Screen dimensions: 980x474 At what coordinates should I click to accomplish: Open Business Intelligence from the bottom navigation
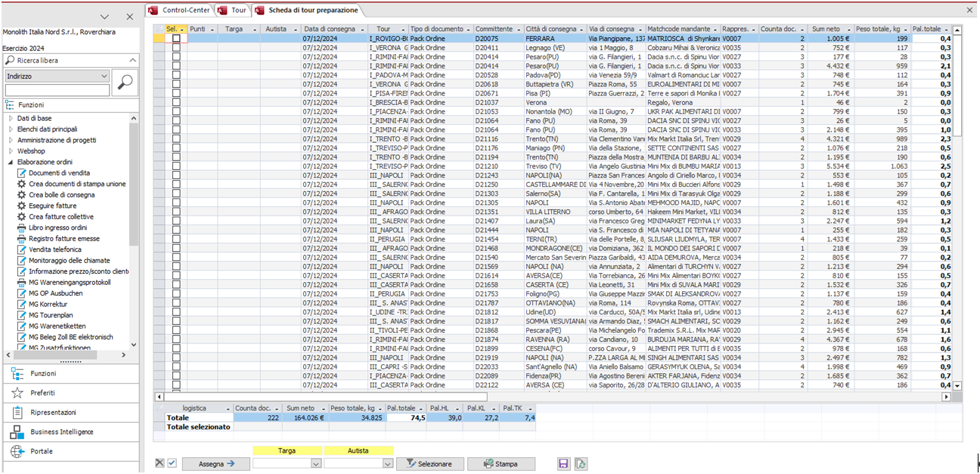[61, 432]
